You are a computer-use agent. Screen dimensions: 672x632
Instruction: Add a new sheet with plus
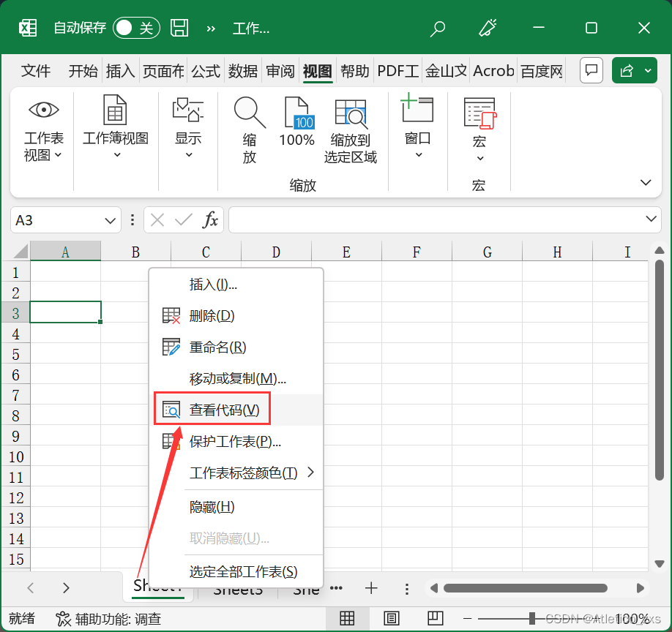coord(371,588)
